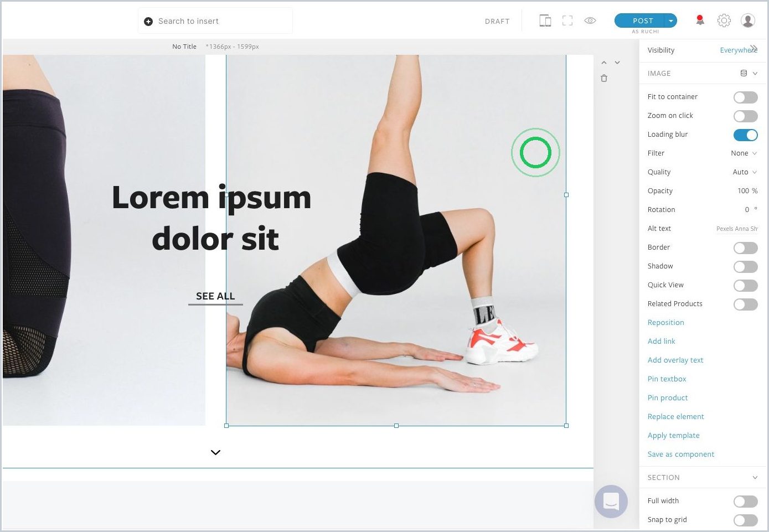769x532 pixels.
Task: Open the chat widget bubble
Action: pyautogui.click(x=611, y=502)
